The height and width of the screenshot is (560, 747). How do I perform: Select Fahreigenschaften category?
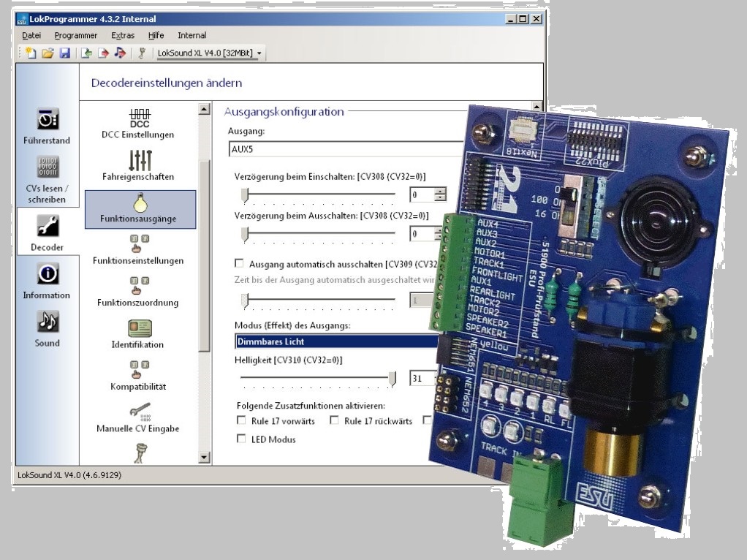point(138,166)
